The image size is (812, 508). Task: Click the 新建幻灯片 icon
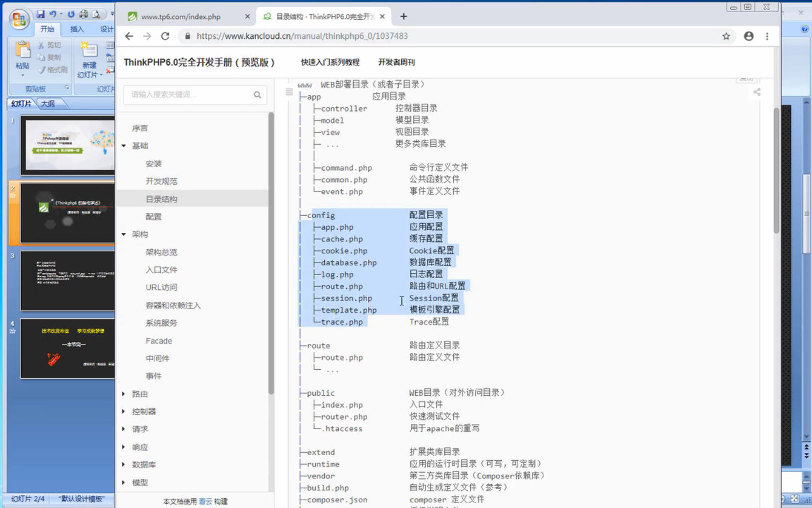point(89,50)
